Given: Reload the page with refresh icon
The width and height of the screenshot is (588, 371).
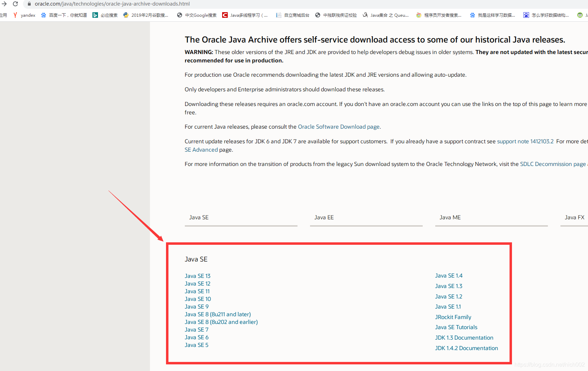Looking at the screenshot, I should (x=15, y=4).
